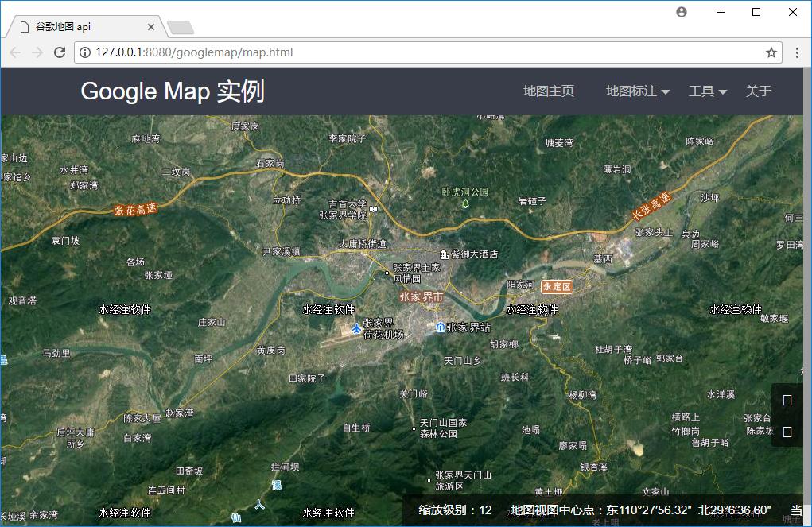This screenshot has height=527, width=812.
Task: Click the 塘萋湾 label
Action: [x=559, y=142]
